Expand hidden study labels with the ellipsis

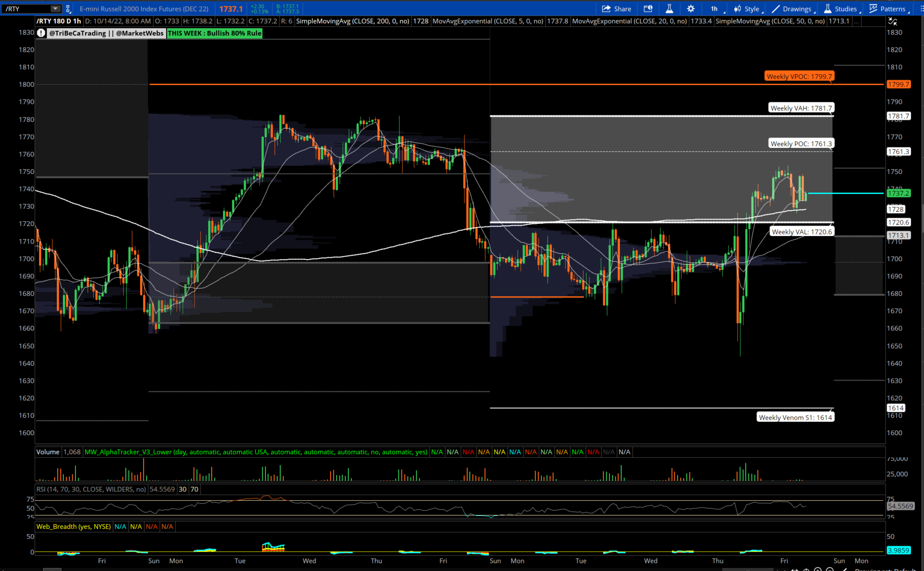click(856, 21)
